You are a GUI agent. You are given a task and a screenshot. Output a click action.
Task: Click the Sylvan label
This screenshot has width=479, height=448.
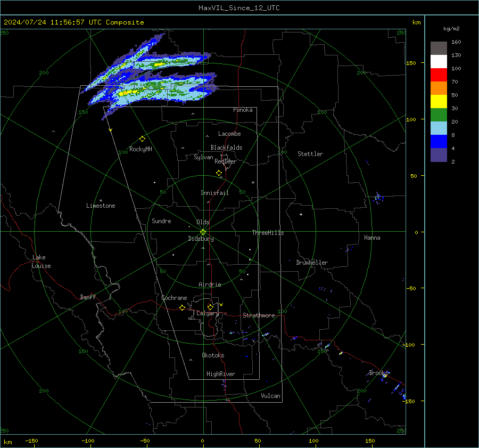click(x=203, y=157)
